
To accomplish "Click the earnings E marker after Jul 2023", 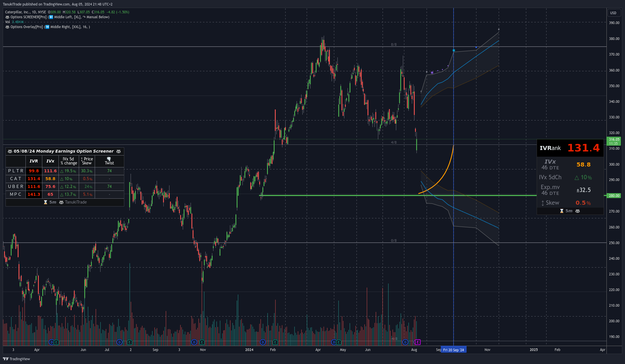I will tap(129, 342).
